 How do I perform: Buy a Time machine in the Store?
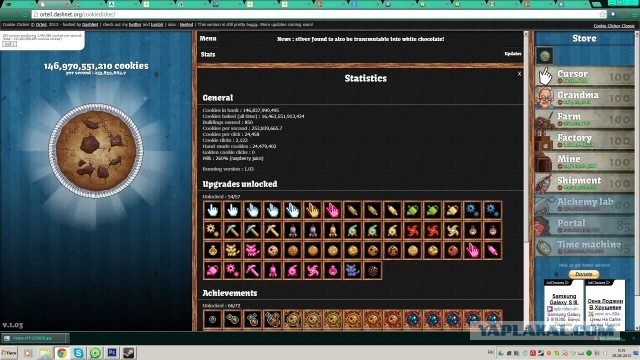click(584, 247)
